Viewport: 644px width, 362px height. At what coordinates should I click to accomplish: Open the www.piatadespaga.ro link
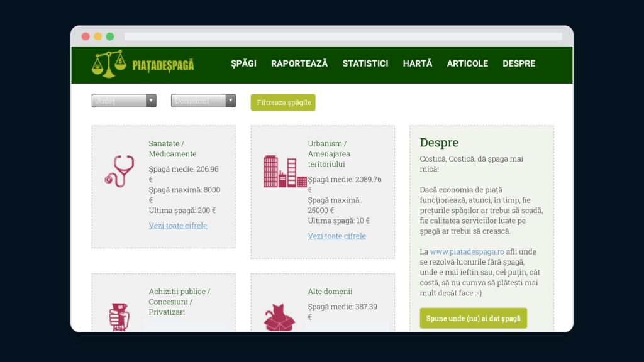(x=467, y=251)
